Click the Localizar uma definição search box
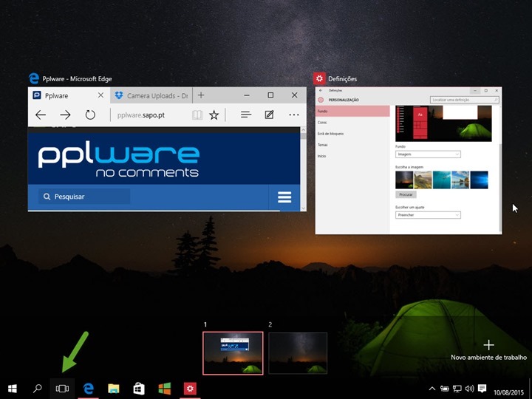532x399 pixels. pyautogui.click(x=465, y=100)
